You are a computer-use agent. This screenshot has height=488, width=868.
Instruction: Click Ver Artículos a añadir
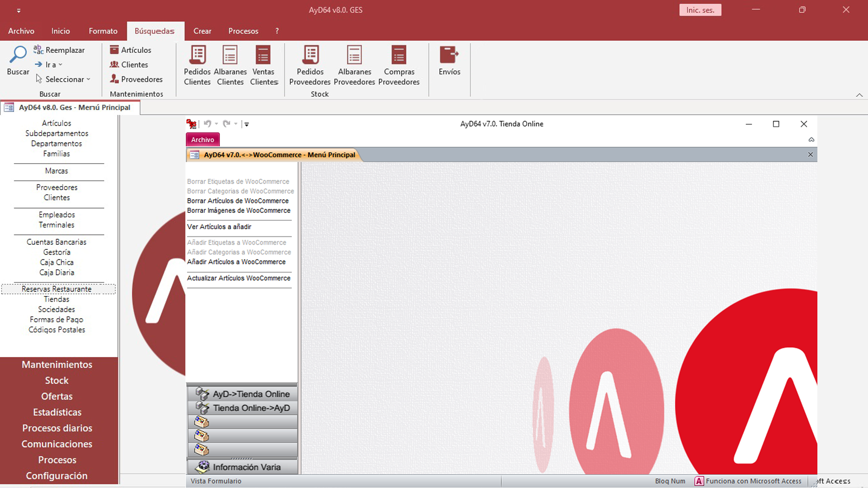click(x=219, y=227)
